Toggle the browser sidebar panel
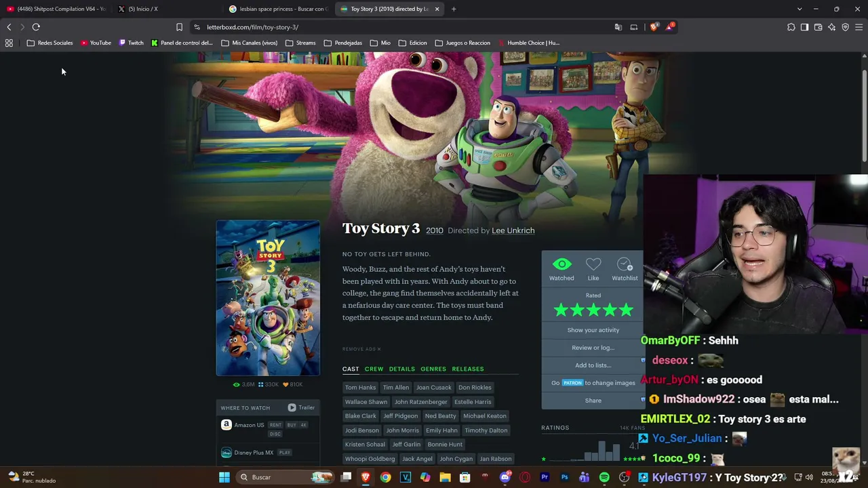Viewport: 868px width, 488px height. [x=804, y=27]
